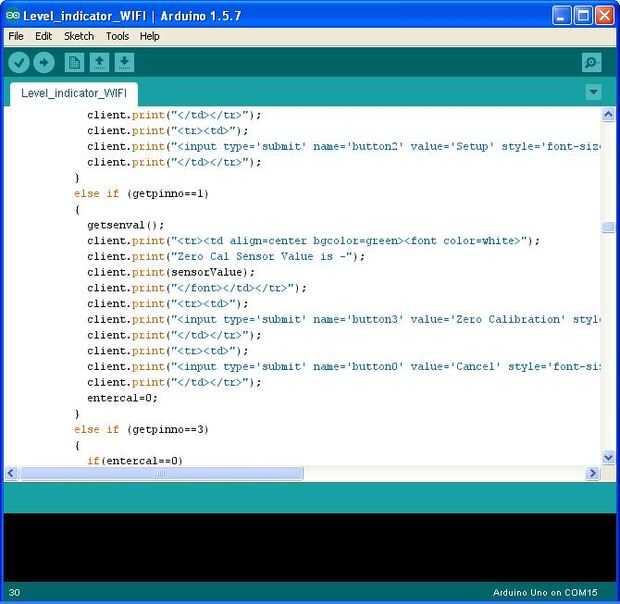Viewport: 620px width, 604px height.
Task: Open the Tools menu
Action: tap(117, 36)
